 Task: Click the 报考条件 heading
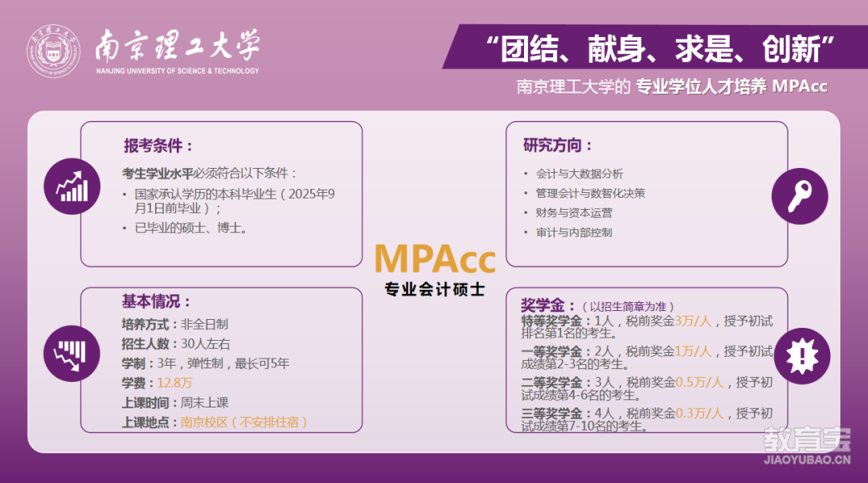click(x=158, y=146)
